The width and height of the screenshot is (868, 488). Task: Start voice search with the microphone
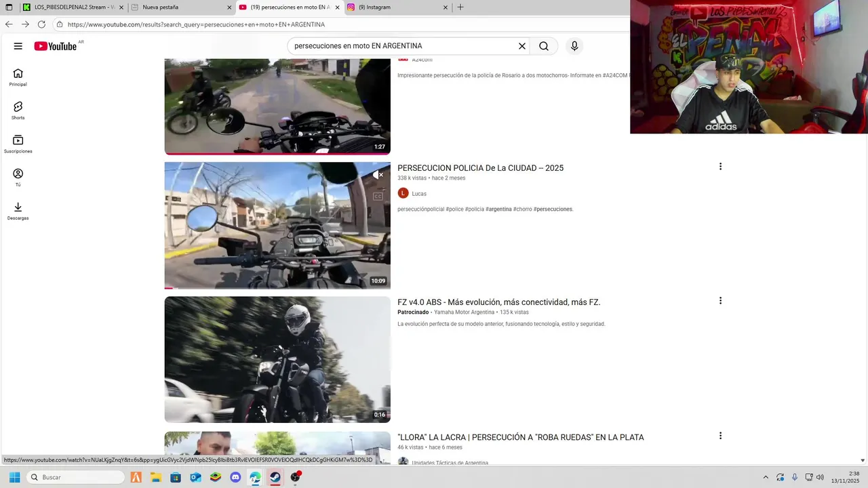[x=574, y=46]
